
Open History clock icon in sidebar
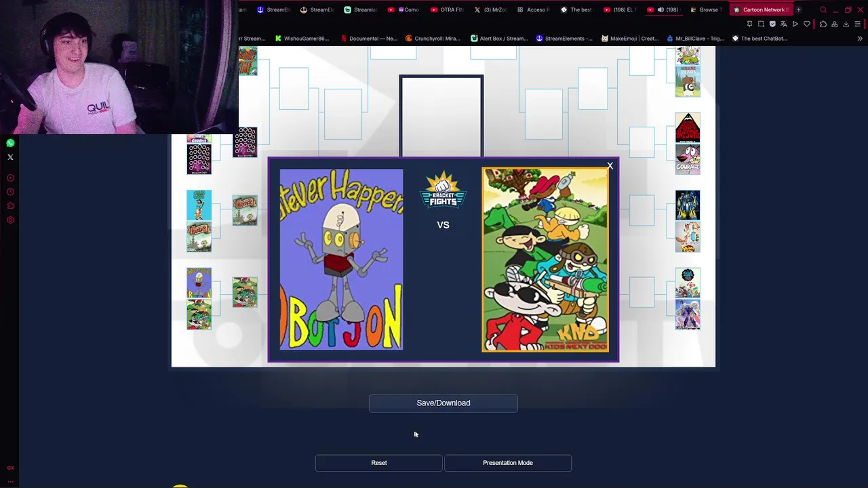click(10, 192)
